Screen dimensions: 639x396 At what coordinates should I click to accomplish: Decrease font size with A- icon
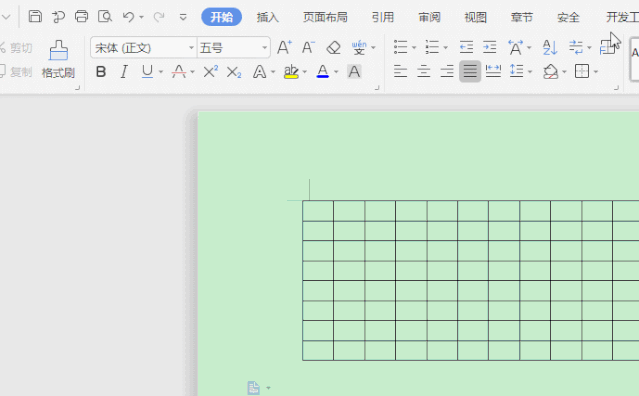point(308,48)
